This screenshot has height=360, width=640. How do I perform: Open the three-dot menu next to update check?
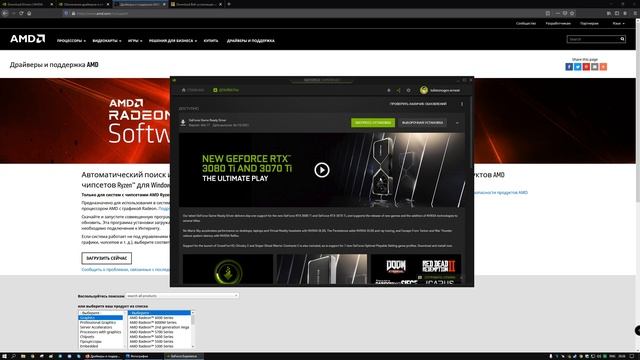tap(462, 104)
